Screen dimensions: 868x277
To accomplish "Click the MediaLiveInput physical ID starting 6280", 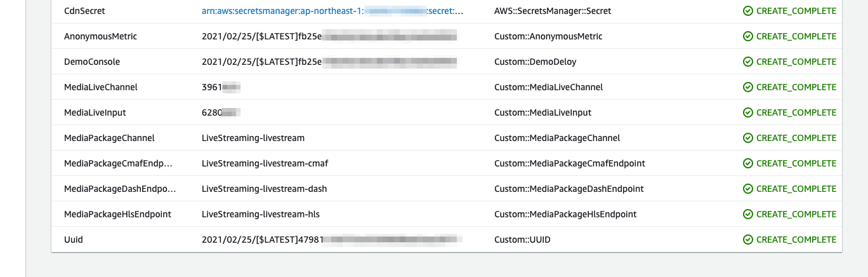I will coord(220,112).
